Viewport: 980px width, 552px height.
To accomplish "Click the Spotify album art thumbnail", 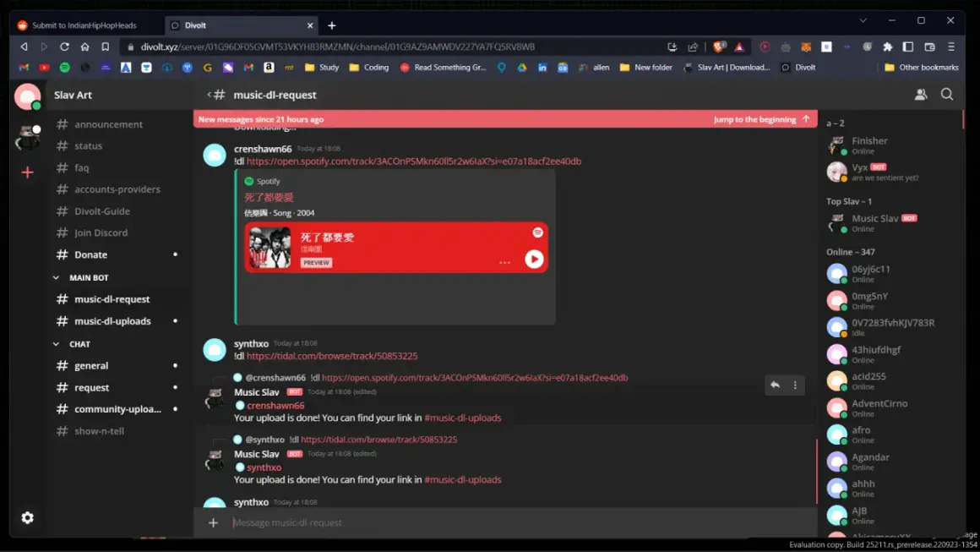I will tap(270, 248).
